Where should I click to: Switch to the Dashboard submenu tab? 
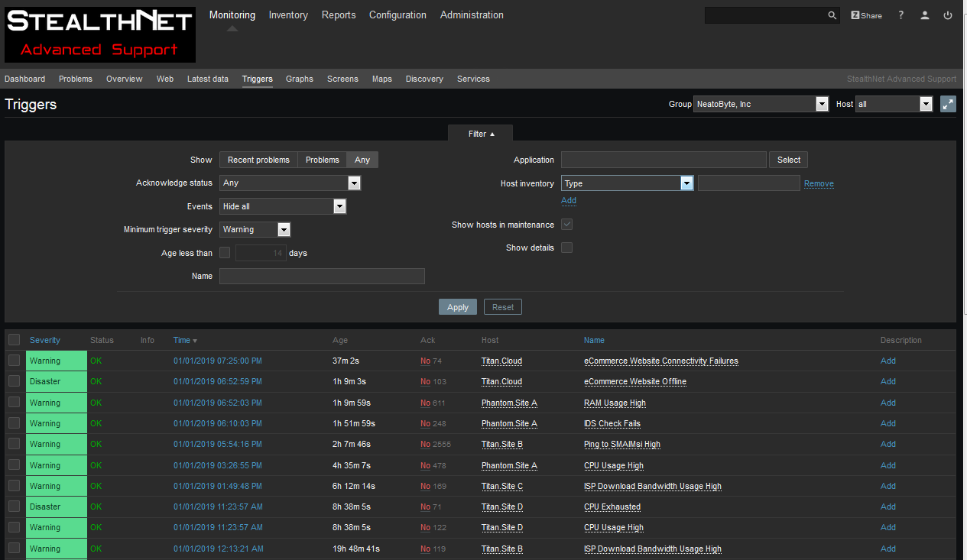(24, 79)
